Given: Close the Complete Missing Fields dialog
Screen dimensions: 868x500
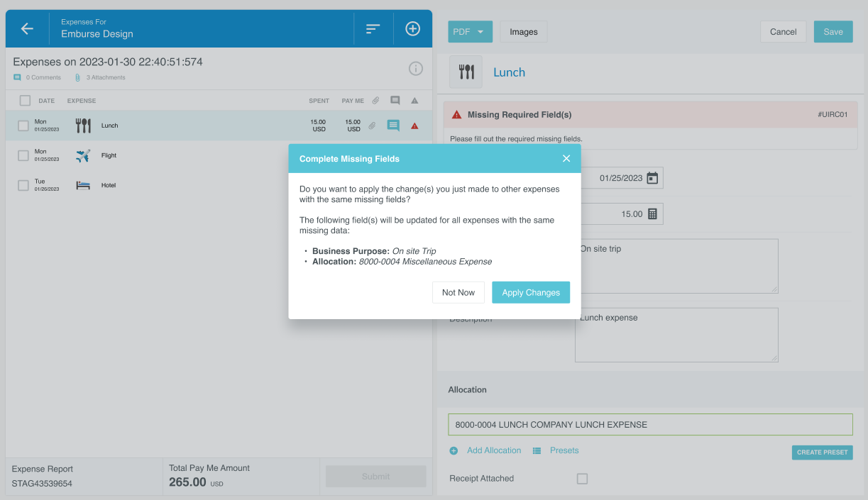Looking at the screenshot, I should pyautogui.click(x=566, y=159).
